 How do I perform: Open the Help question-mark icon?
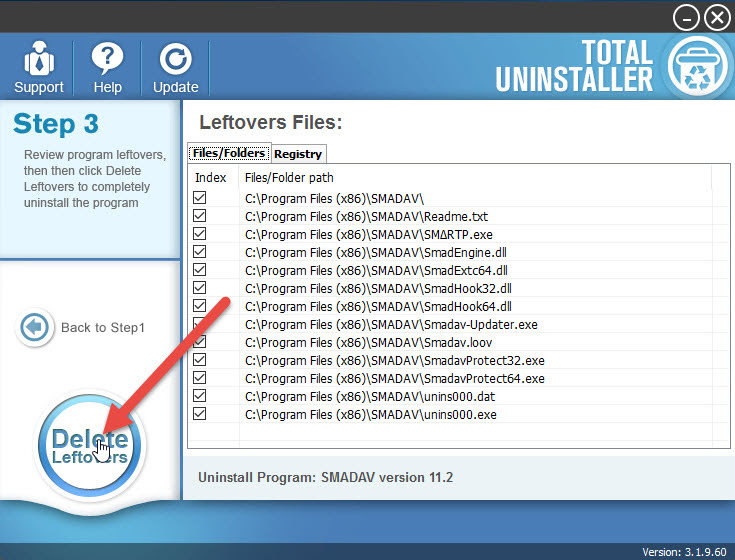[x=107, y=59]
